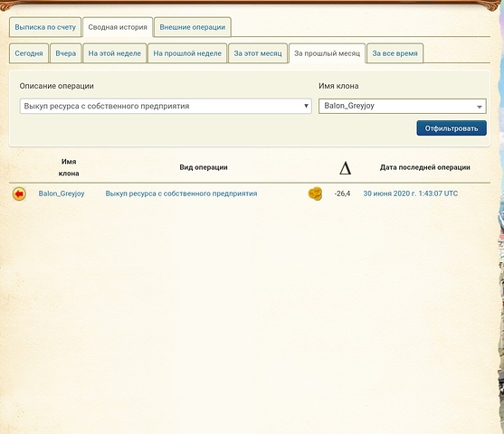Select the На прошлой неделе tab
The image size is (504, 434).
(187, 53)
